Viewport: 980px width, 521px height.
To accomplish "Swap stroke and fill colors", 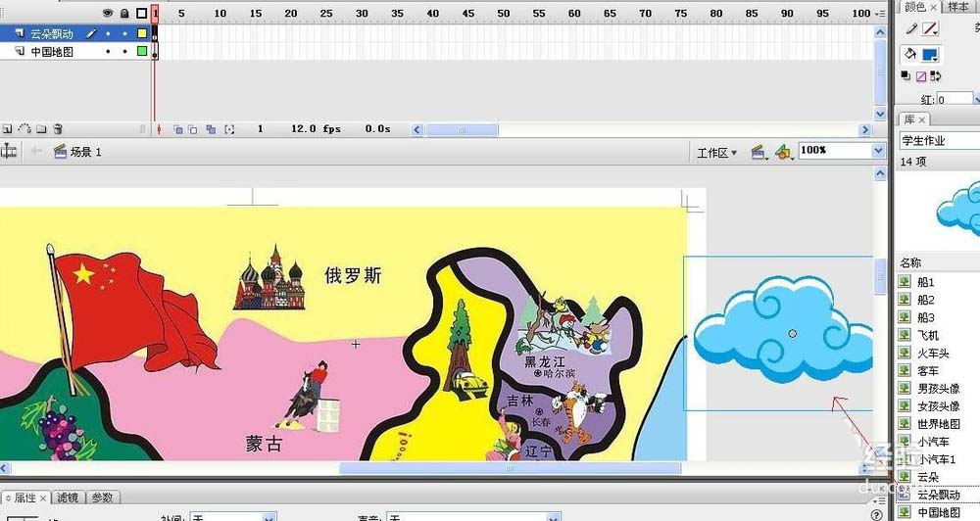I will click(x=936, y=76).
